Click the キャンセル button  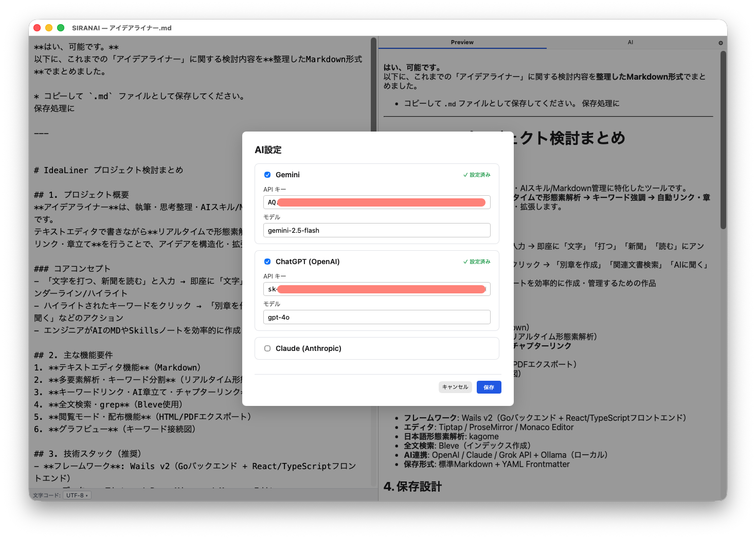coord(455,387)
